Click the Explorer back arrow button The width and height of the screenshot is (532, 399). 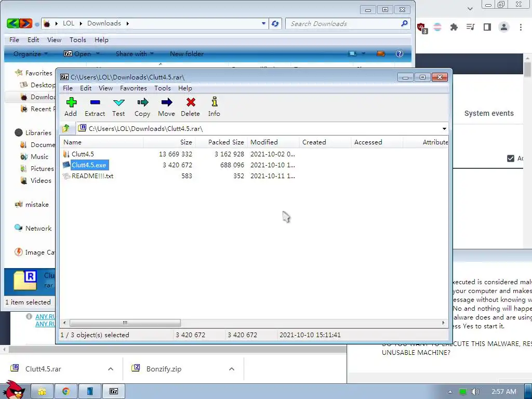coord(13,23)
